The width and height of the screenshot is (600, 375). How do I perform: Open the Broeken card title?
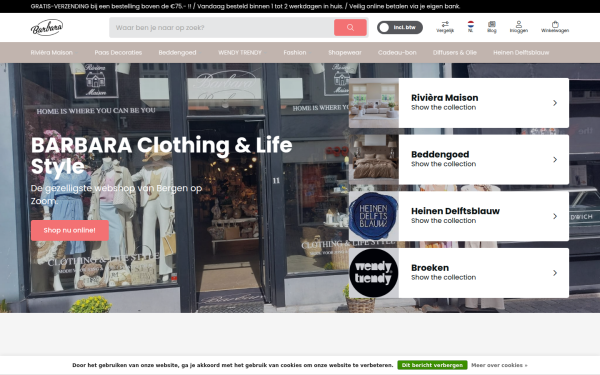click(430, 268)
